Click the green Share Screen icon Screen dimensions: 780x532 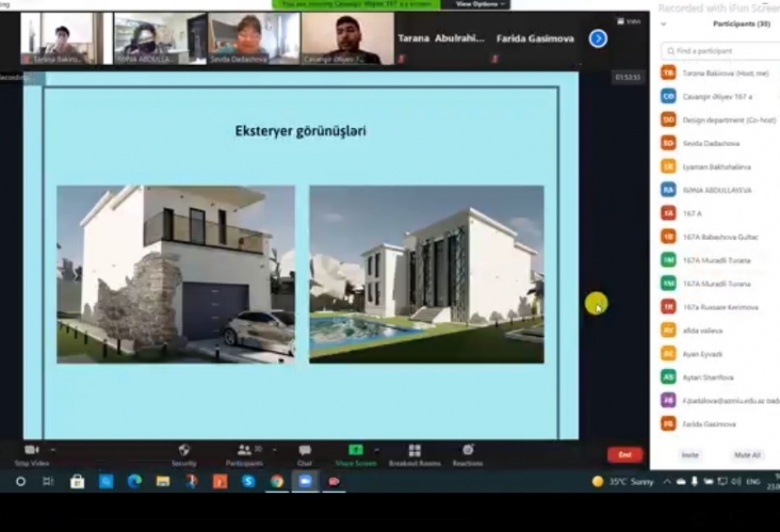pos(356,450)
